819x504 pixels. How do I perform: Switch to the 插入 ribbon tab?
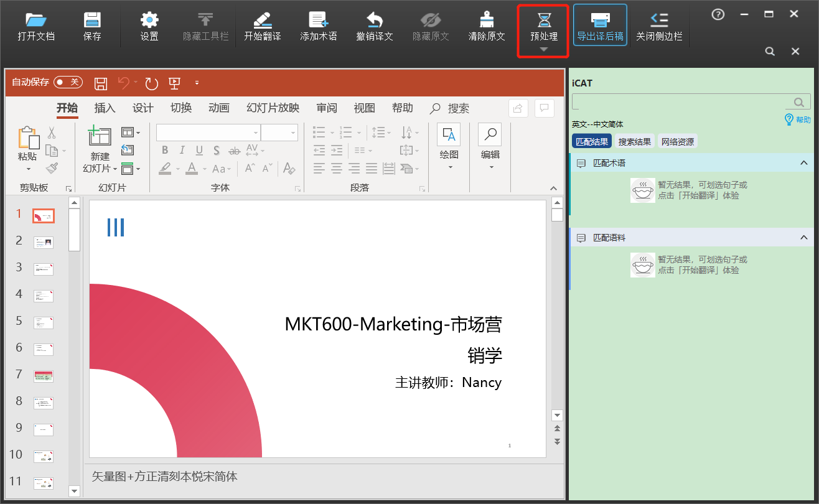(x=105, y=108)
